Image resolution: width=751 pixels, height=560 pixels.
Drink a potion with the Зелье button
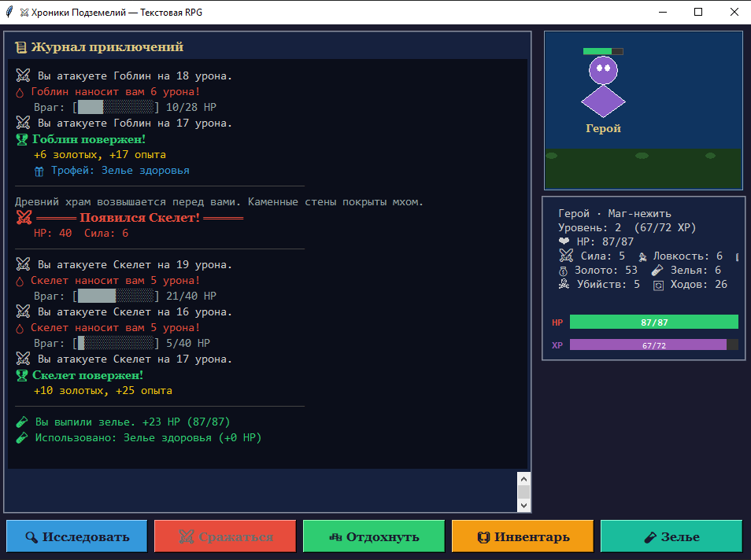coord(671,537)
